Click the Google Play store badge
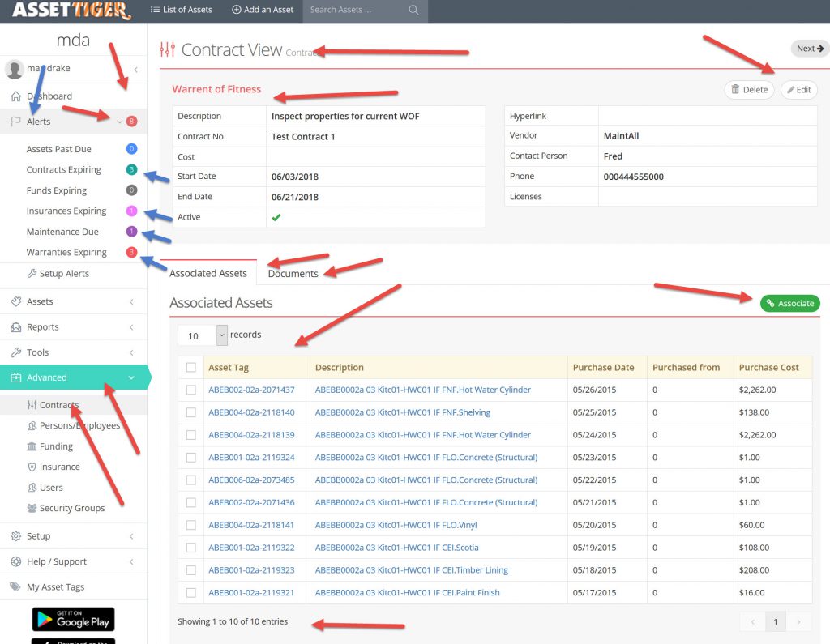Screen dimensions: 830x644 click(x=73, y=619)
